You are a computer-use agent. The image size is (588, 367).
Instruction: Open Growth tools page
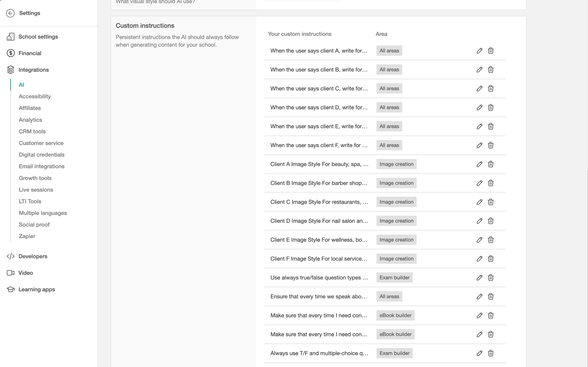pyautogui.click(x=35, y=178)
